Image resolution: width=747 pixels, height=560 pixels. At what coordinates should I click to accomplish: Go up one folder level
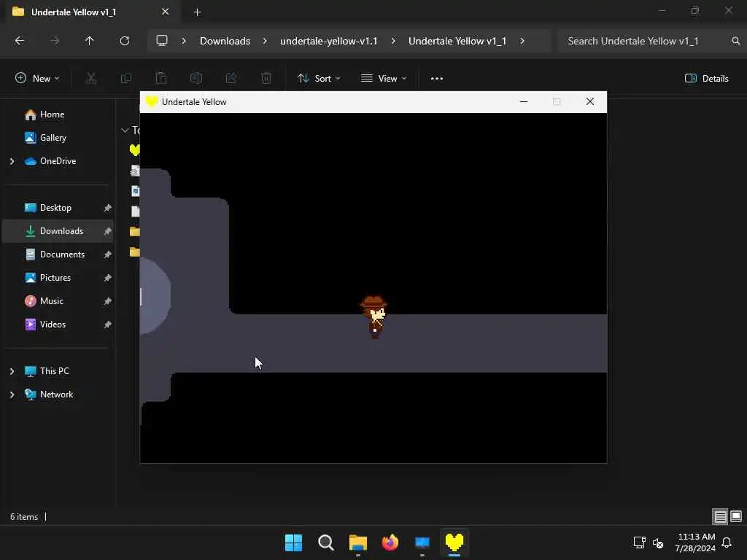90,41
